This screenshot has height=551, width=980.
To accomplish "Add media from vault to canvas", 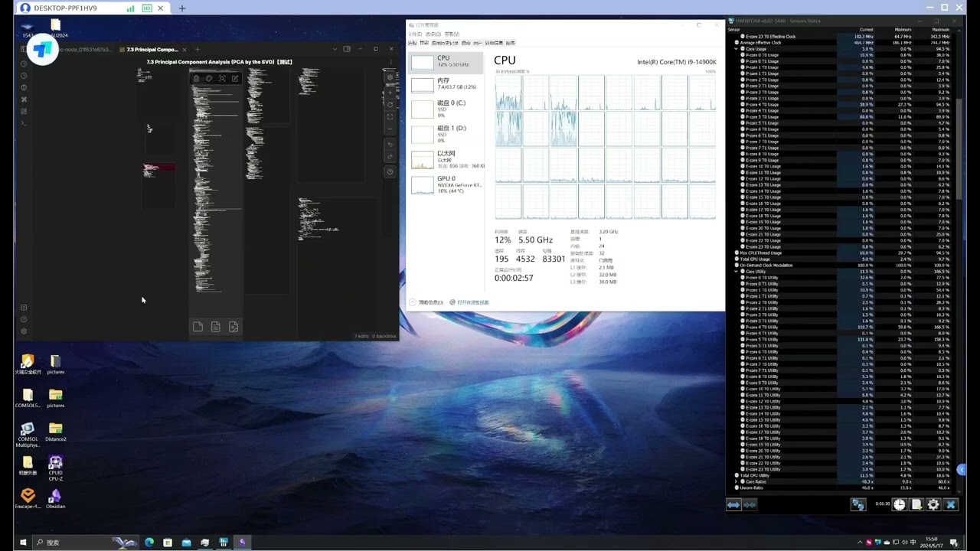I will [x=234, y=327].
